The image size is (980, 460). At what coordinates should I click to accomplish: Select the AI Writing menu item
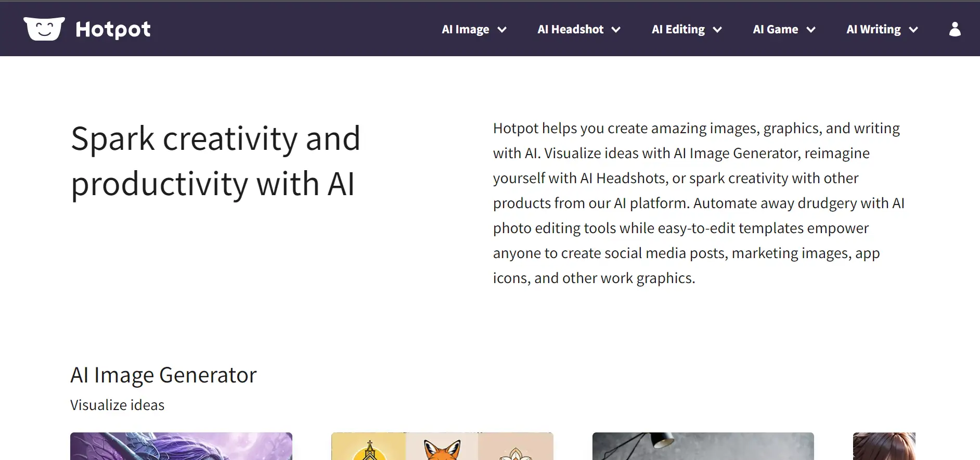(x=873, y=30)
